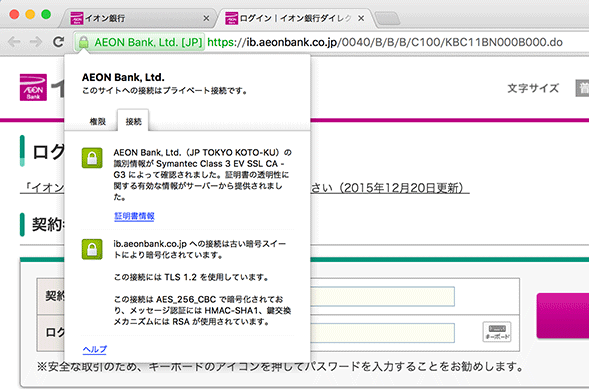Click the AEON Bank logo on page
The width and height of the screenshot is (589, 389).
[x=33, y=87]
